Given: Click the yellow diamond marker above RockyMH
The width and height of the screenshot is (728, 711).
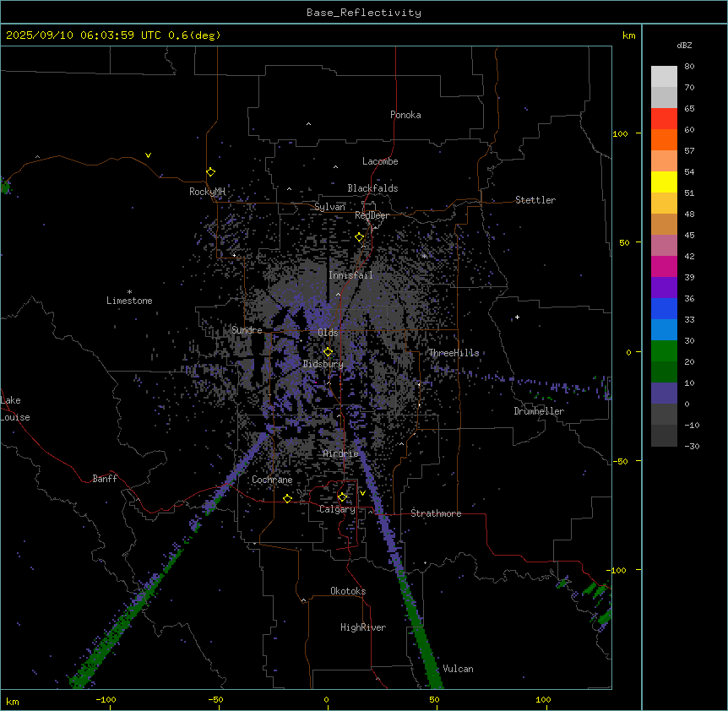Looking at the screenshot, I should [210, 171].
